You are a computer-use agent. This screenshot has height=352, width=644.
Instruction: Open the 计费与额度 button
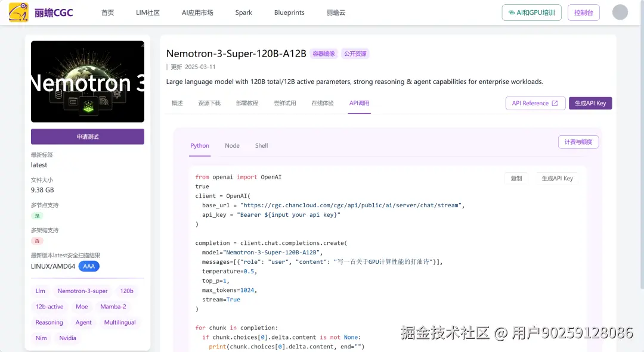578,142
